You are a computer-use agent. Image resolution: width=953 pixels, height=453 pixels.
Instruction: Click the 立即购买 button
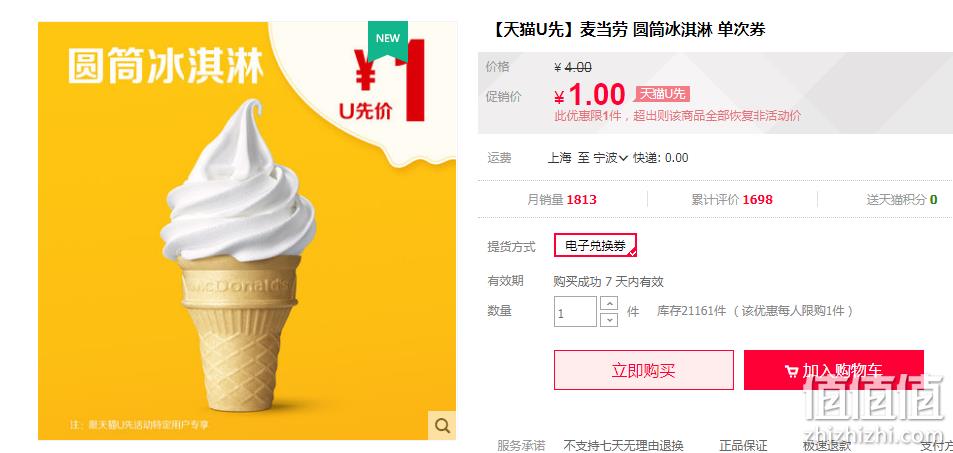click(644, 370)
